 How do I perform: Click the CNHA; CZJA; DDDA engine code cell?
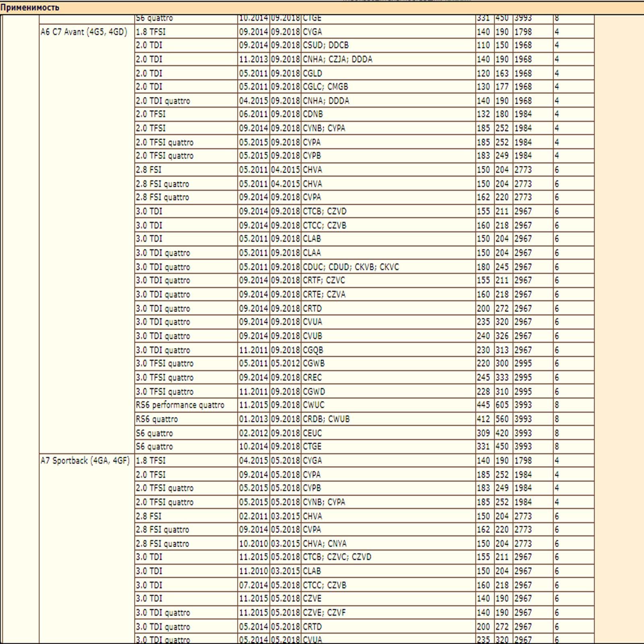coord(337,59)
